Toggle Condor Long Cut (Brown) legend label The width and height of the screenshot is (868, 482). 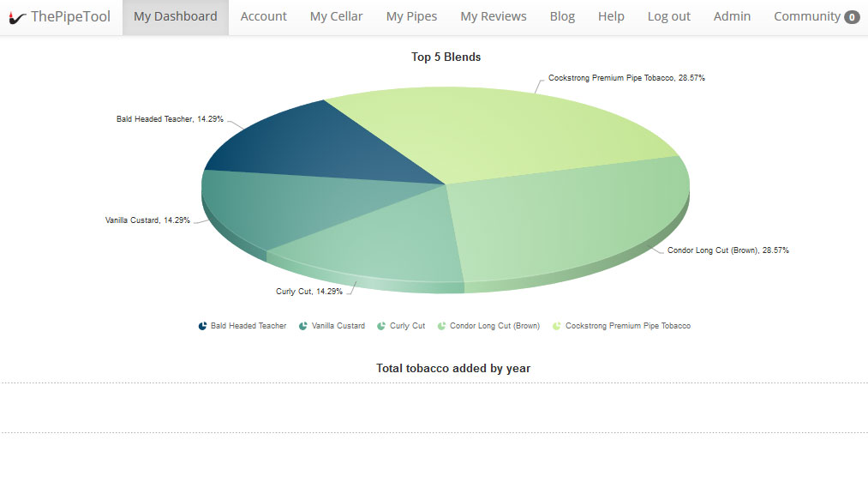[495, 326]
